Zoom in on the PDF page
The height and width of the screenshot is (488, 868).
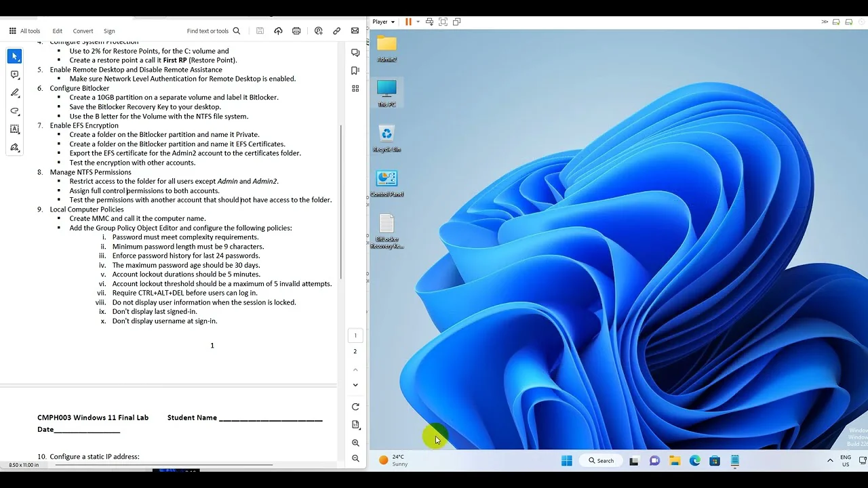355,443
